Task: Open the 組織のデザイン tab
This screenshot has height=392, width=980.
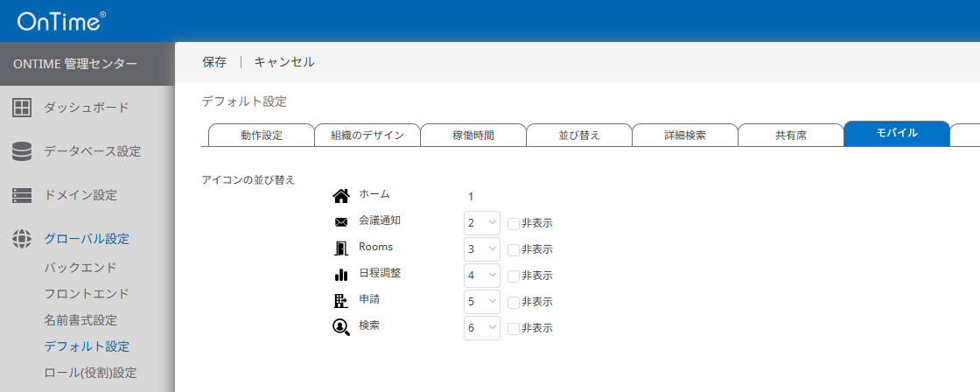Action: [x=367, y=135]
